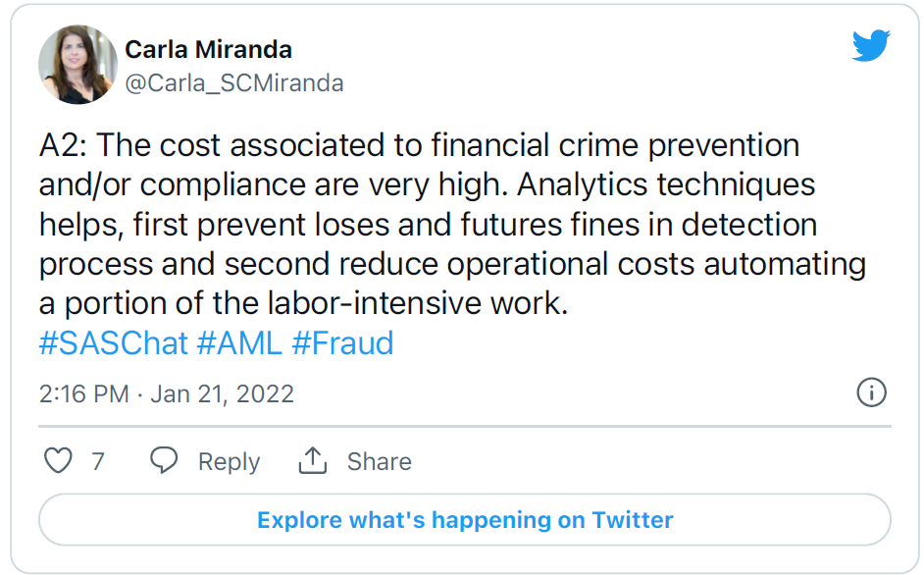Screen dimensions: 924x575
Task: Open the tweet info circle icon
Action: tap(871, 392)
